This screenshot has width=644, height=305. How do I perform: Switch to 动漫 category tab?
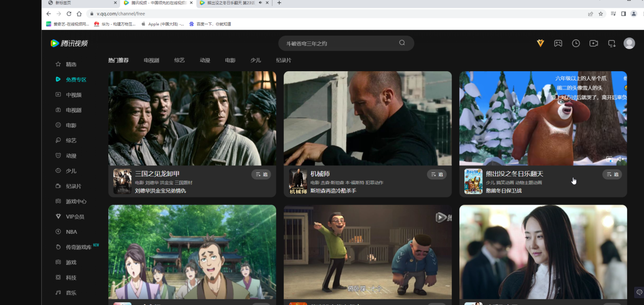tap(205, 60)
